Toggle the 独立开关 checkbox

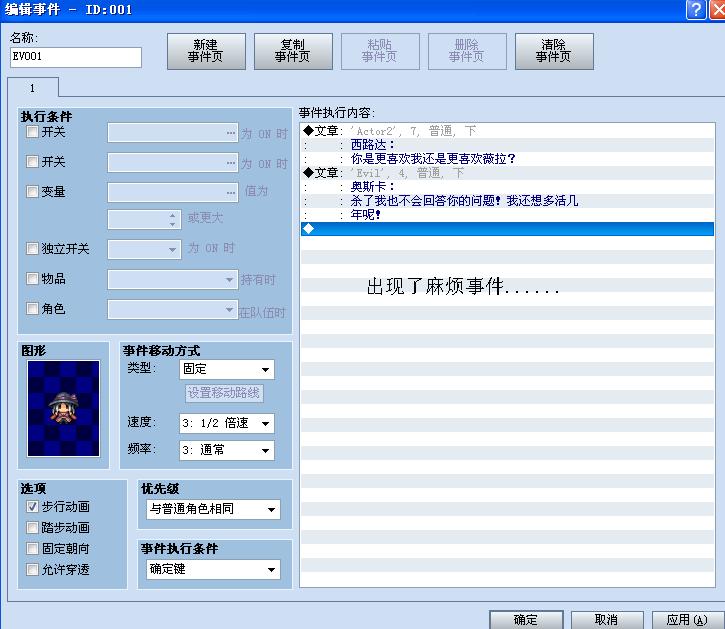(x=32, y=248)
